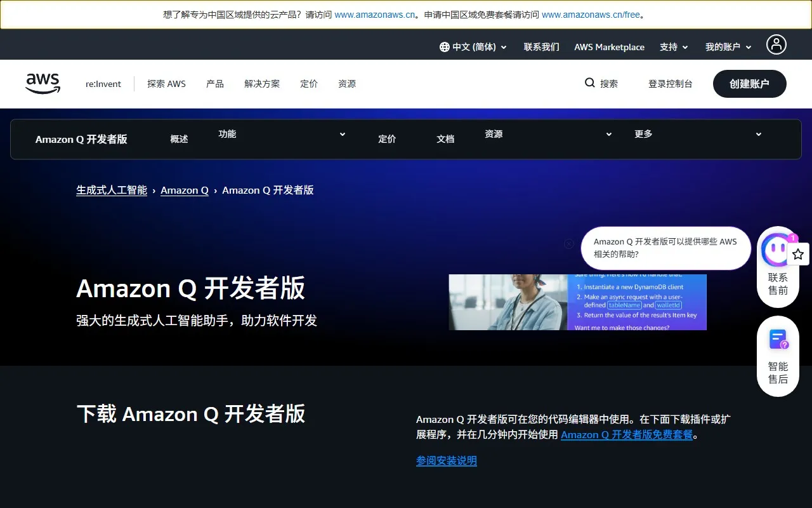Expand the 更多 menu chevron
Image resolution: width=812 pixels, height=508 pixels.
(758, 134)
